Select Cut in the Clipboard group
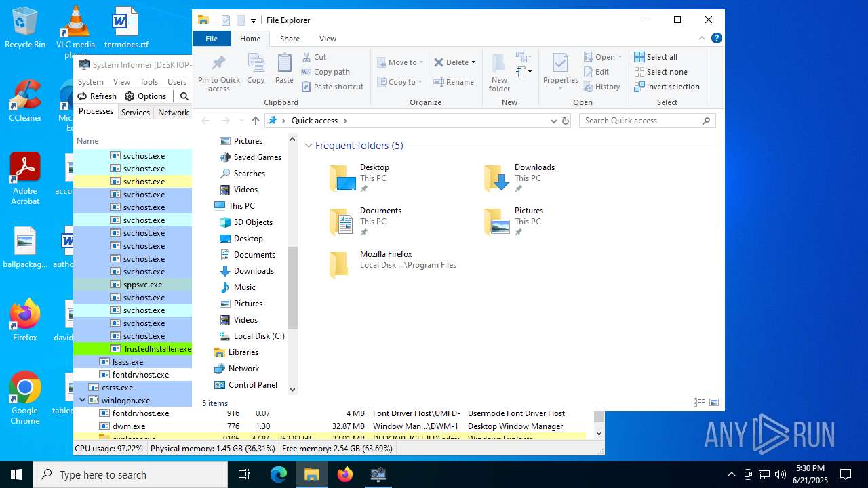This screenshot has width=868, height=488. 314,57
